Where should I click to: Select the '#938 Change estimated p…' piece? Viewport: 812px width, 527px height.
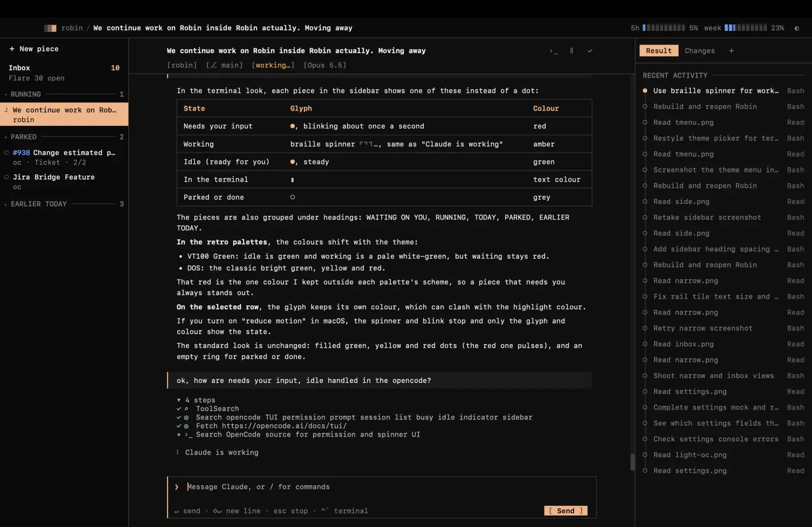coord(64,157)
